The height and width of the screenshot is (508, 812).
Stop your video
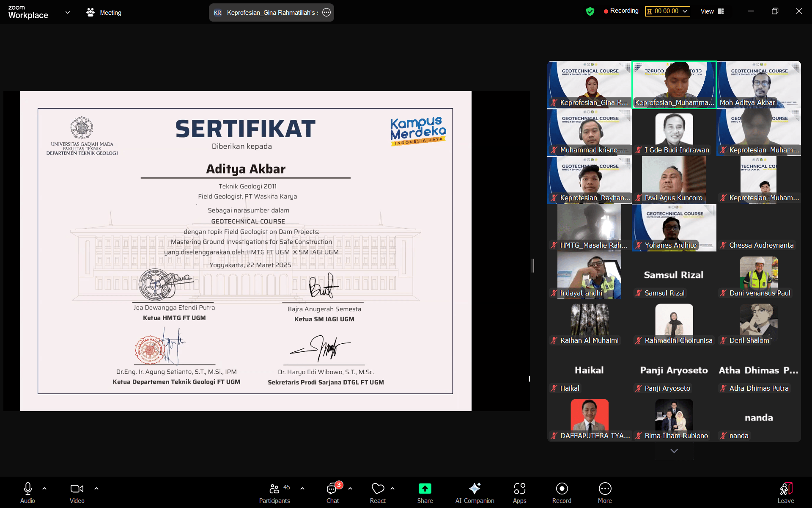pos(77,489)
